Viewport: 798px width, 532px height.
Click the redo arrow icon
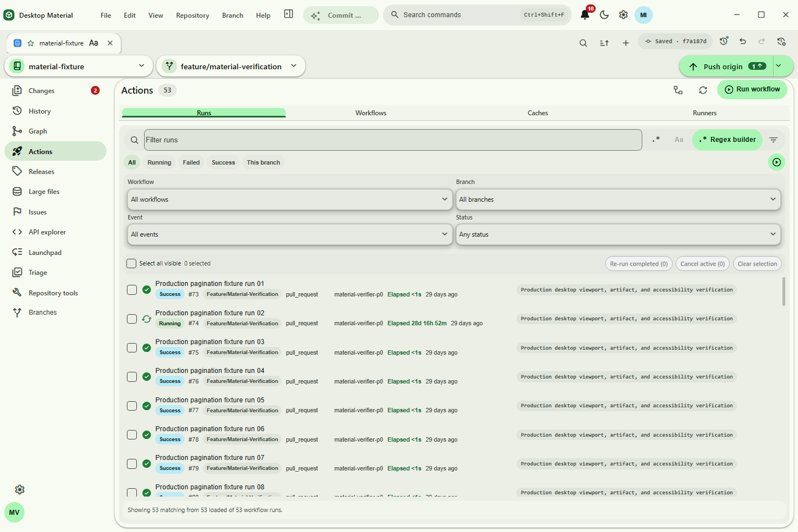click(x=761, y=41)
